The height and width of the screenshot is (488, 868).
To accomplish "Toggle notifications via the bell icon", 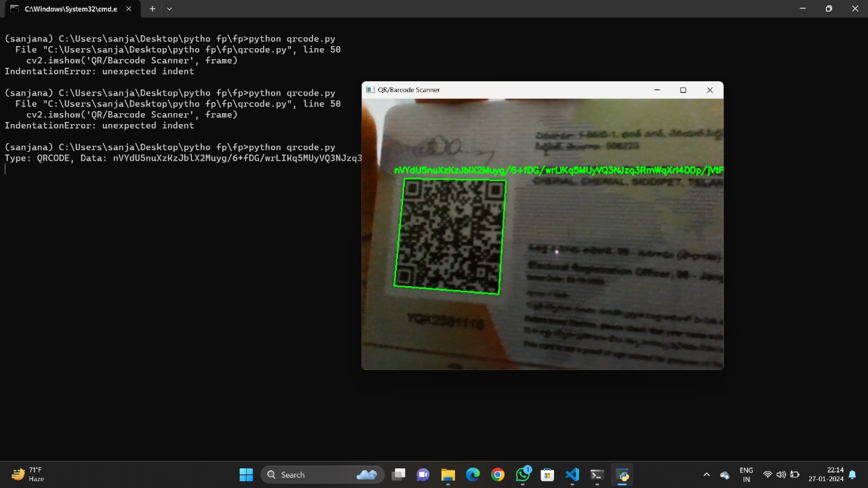I will [x=852, y=474].
